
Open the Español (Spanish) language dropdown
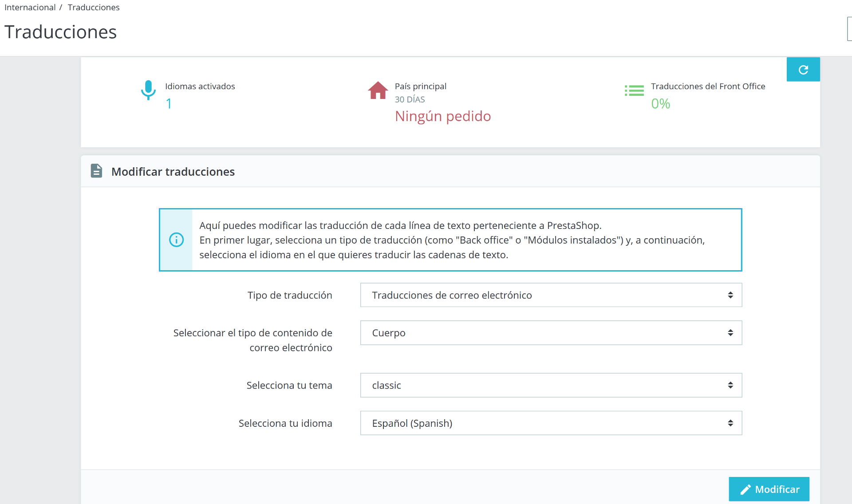(550, 423)
